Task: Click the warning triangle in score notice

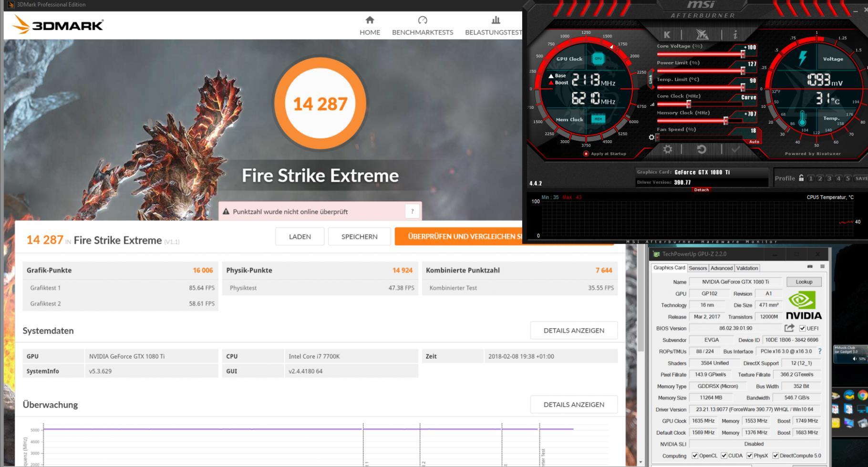Action: tap(226, 211)
